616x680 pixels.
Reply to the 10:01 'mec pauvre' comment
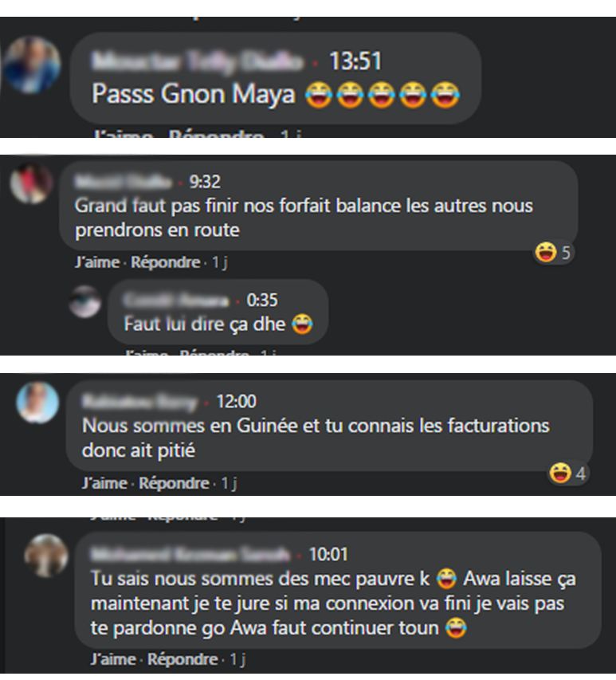[182, 659]
